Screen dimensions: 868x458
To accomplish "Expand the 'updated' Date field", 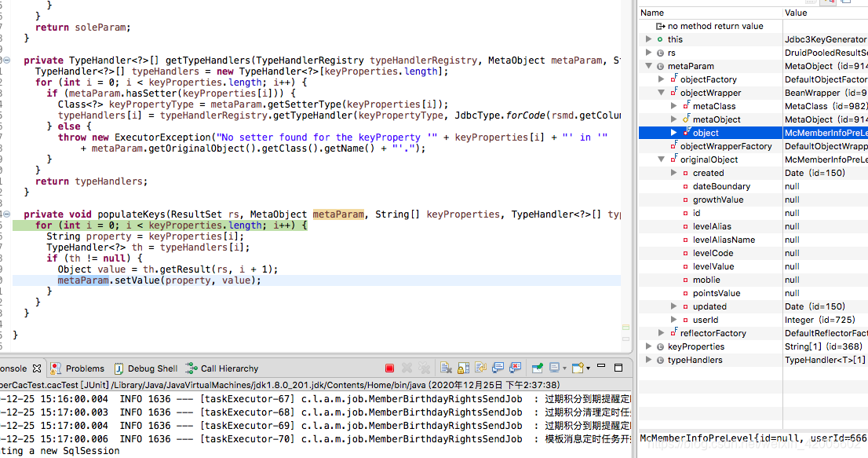I will [x=673, y=306].
